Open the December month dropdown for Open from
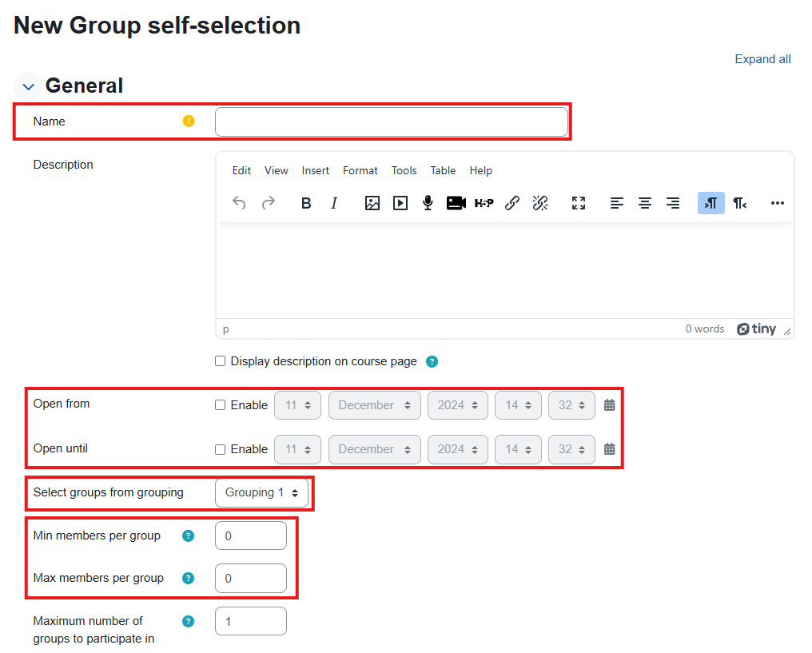Image resolution: width=812 pixels, height=653 pixels. click(374, 405)
